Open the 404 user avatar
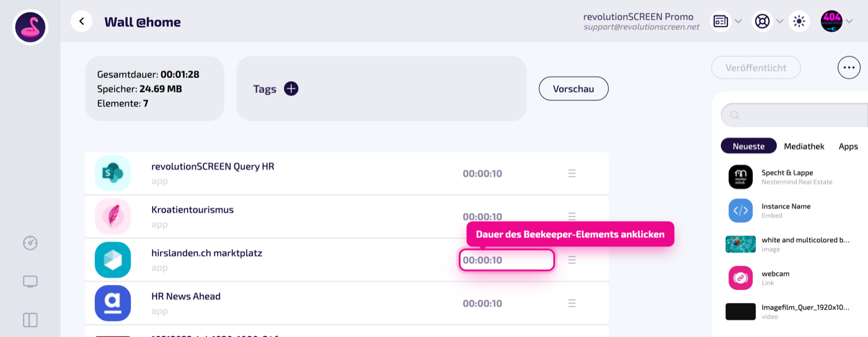This screenshot has width=868, height=337. click(x=831, y=21)
